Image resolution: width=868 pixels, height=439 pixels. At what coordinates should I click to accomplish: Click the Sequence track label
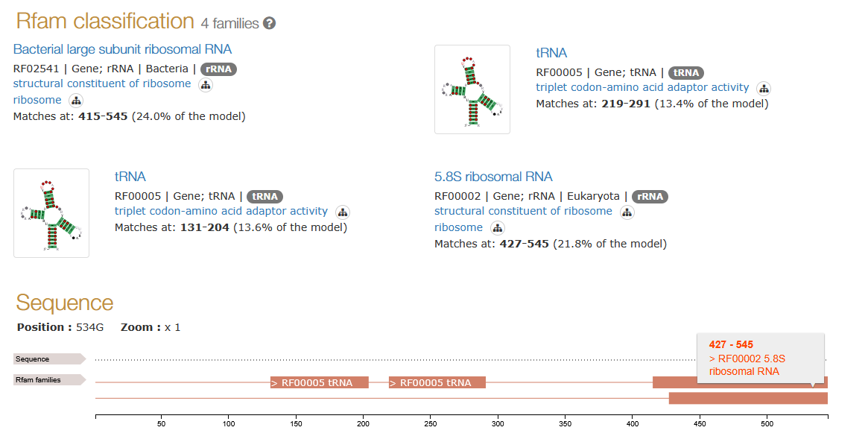pos(49,359)
